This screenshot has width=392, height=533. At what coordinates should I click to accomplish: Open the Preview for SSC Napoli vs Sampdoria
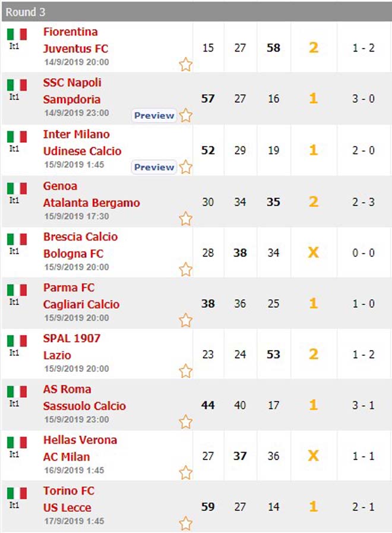pyautogui.click(x=153, y=116)
